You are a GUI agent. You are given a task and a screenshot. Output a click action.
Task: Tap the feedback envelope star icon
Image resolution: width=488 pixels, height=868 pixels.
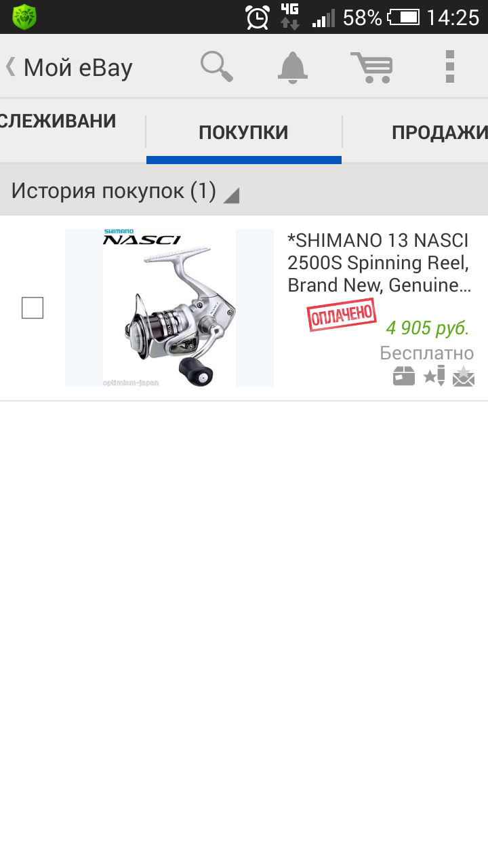click(464, 376)
